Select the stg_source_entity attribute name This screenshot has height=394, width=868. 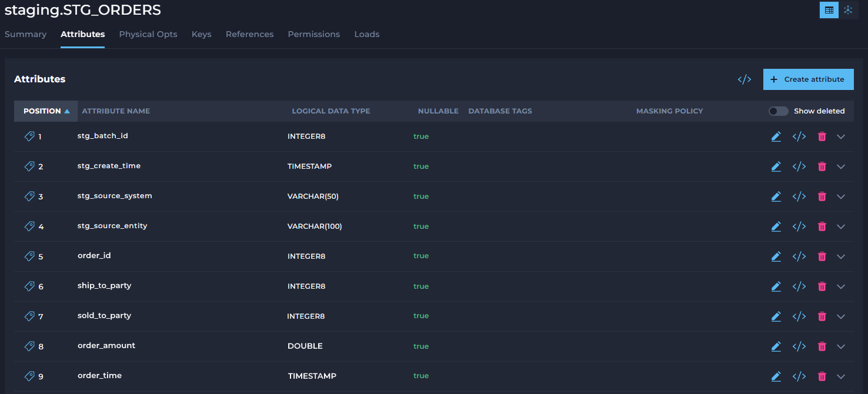click(112, 226)
